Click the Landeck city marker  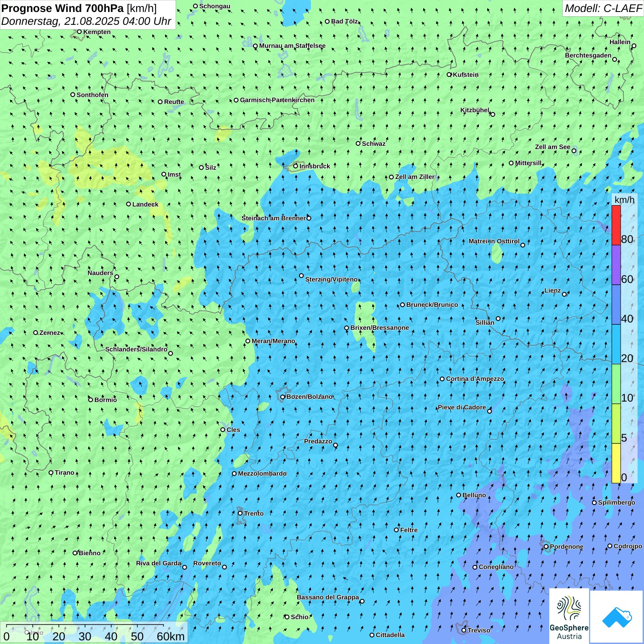pos(129,204)
